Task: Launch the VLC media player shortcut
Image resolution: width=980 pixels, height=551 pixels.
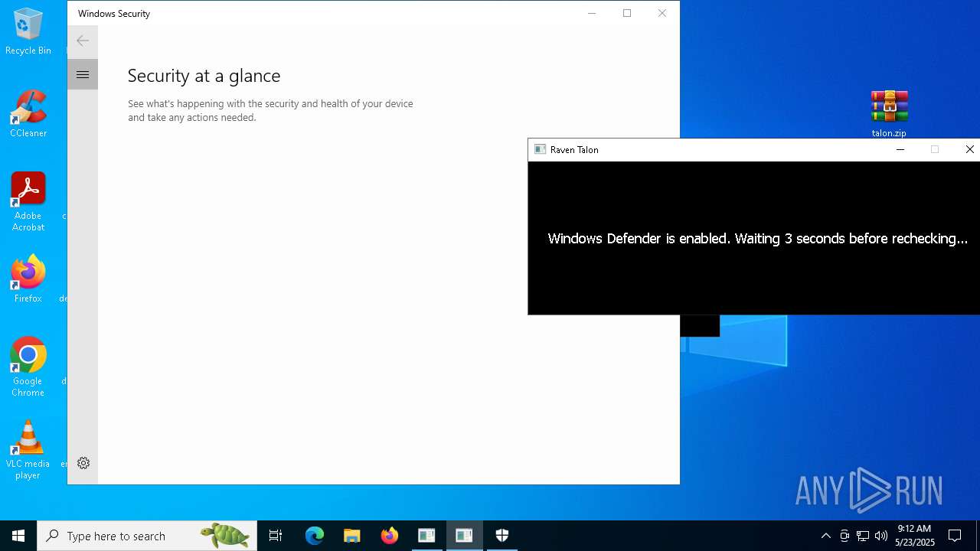Action: tap(28, 450)
